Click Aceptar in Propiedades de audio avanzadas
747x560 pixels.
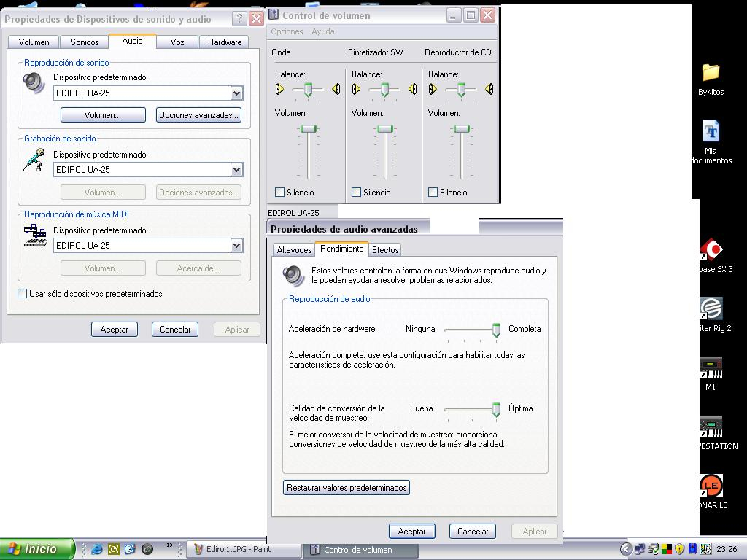pos(411,532)
